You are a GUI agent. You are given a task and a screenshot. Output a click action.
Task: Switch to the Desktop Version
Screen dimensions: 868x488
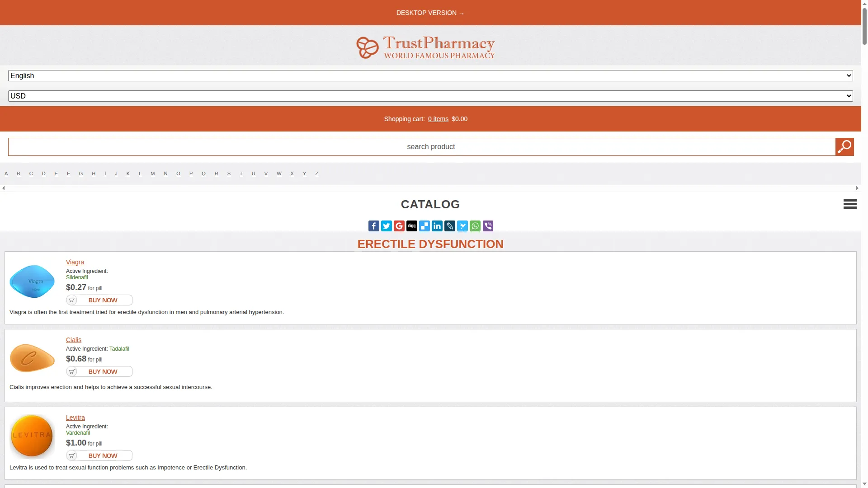click(430, 13)
